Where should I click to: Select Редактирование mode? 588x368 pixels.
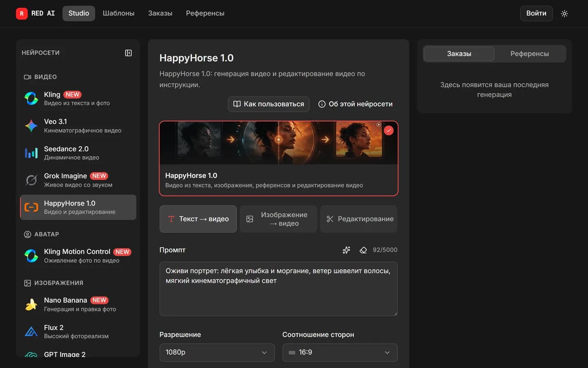359,219
